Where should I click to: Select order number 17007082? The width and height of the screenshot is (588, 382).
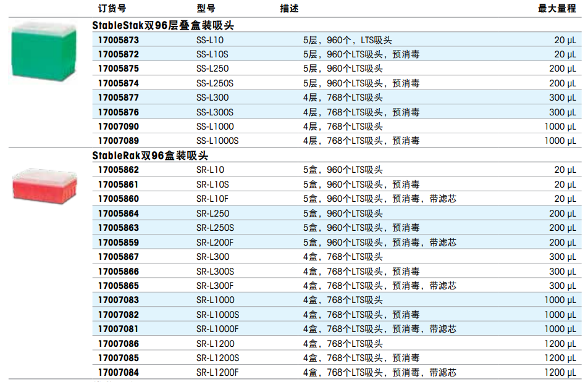(119, 315)
